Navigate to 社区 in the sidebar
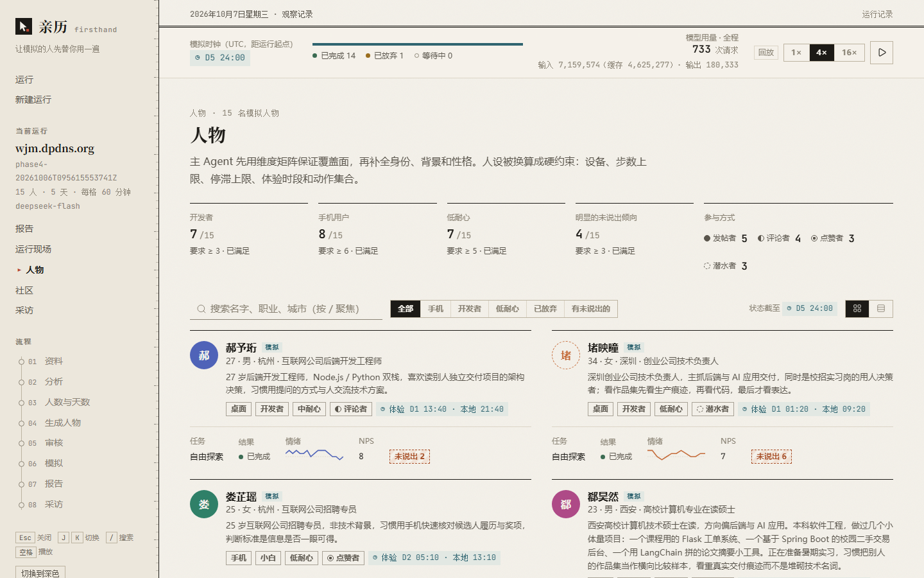924x578 pixels. [24, 290]
